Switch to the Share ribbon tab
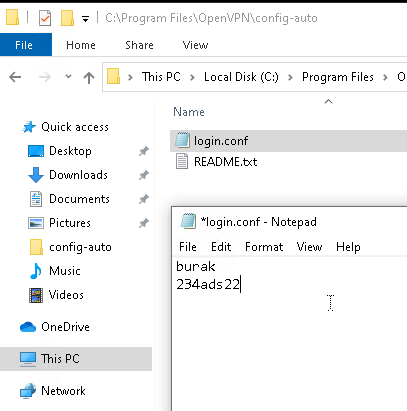Screen dimensions: 407x411 (139, 45)
